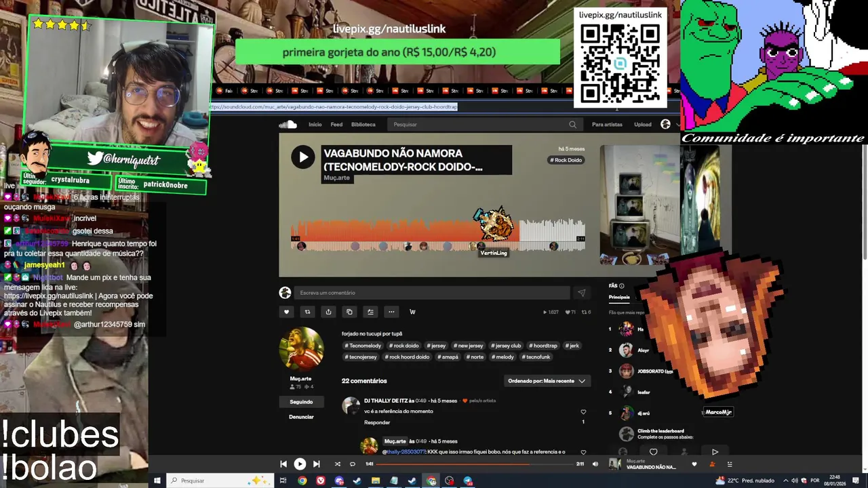The height and width of the screenshot is (488, 868).
Task: Skip to previous track in bottom player
Action: click(283, 464)
